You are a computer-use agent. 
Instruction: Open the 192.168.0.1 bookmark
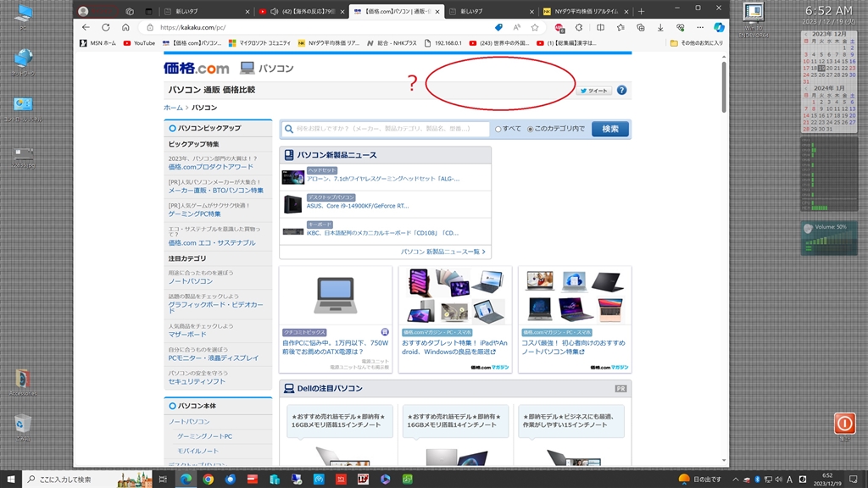coord(442,42)
